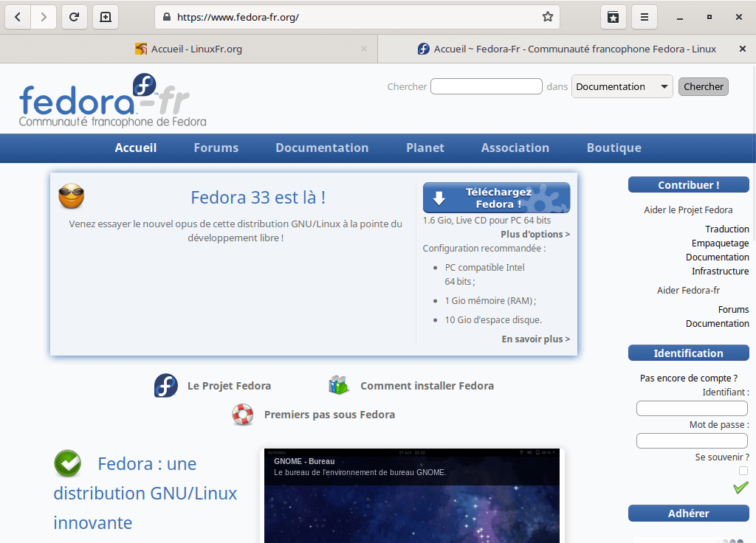Viewport: 756px width, 543px height.
Task: Click the Infrastructure link
Action: point(721,271)
